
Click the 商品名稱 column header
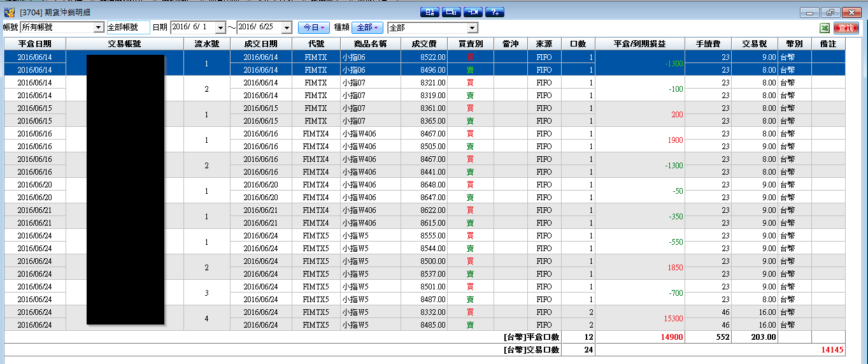tap(371, 44)
